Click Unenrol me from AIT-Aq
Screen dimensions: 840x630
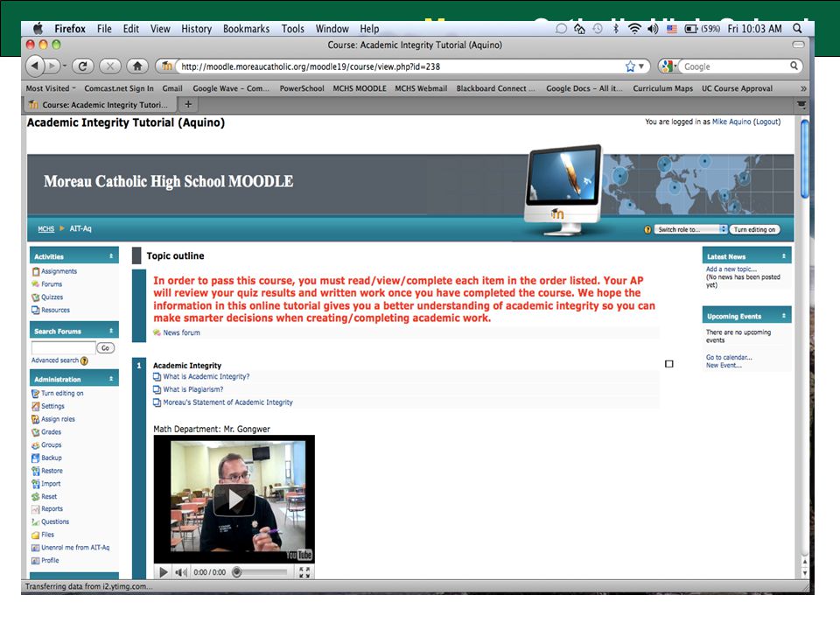coord(75,548)
